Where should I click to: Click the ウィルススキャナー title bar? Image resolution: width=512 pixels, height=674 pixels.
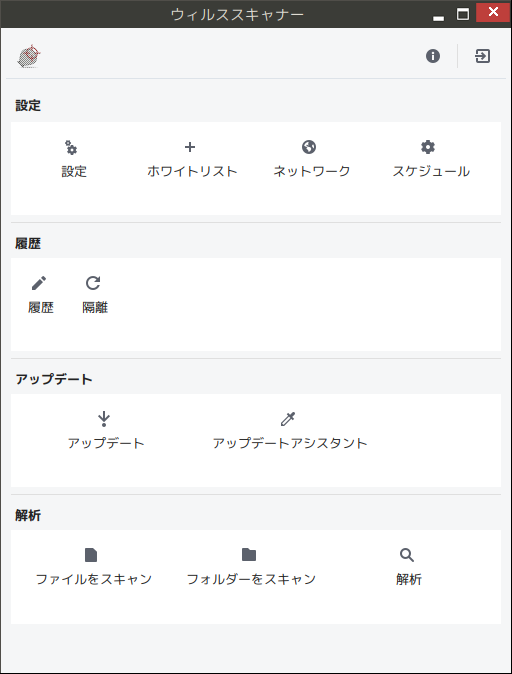point(237,14)
